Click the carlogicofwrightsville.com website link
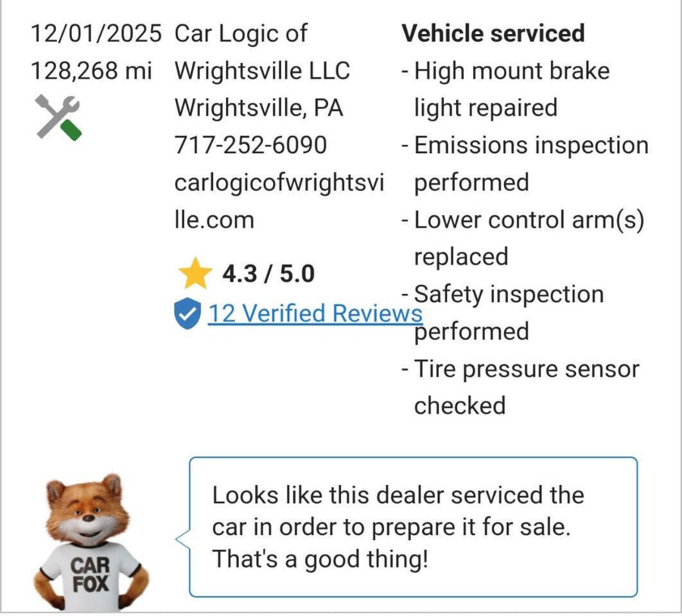Image resolution: width=682 pixels, height=616 pixels. [x=279, y=201]
